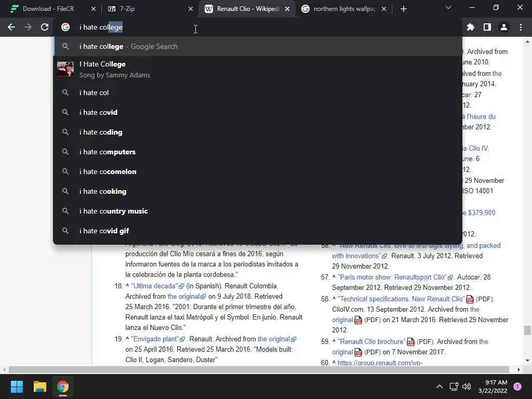Go back to the previous page

[x=11, y=27]
